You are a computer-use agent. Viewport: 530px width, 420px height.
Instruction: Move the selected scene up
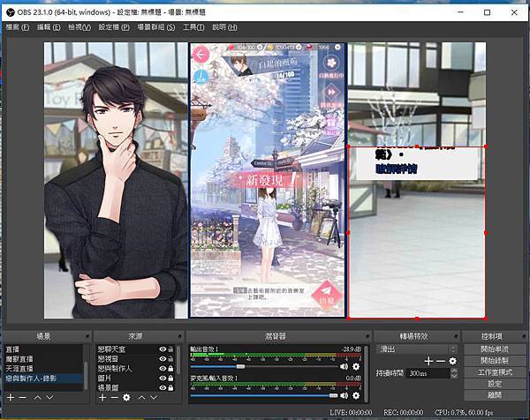pos(37,398)
